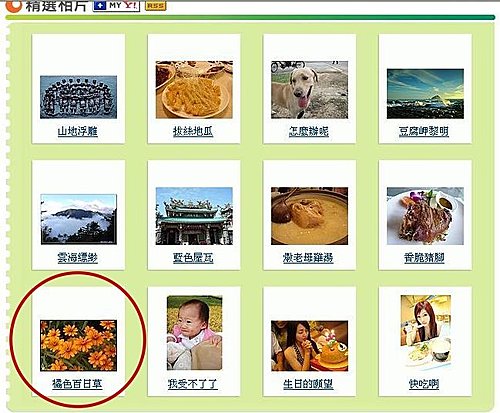Click the 山地浮雕 caption link
This screenshot has height=413, width=500.
pyautogui.click(x=78, y=132)
